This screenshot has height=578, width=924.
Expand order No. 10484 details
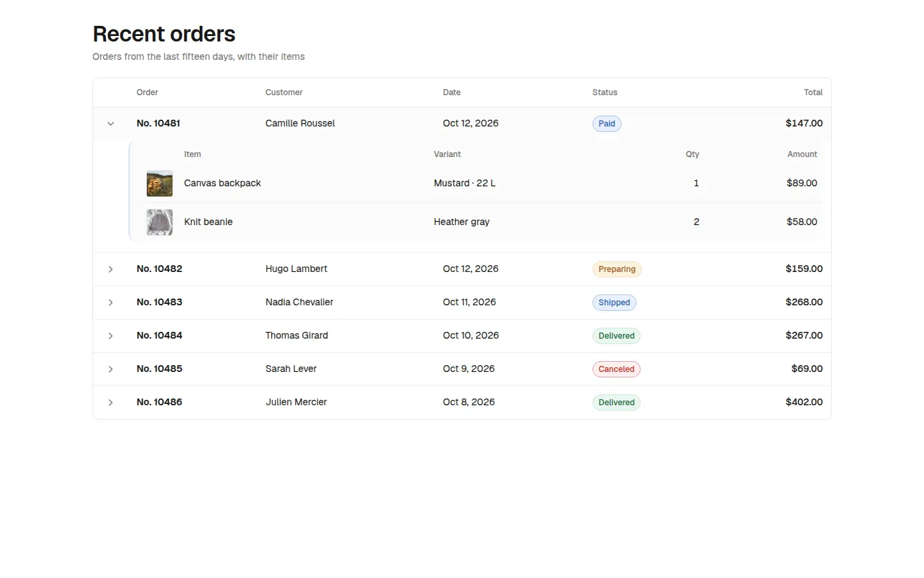[111, 336]
